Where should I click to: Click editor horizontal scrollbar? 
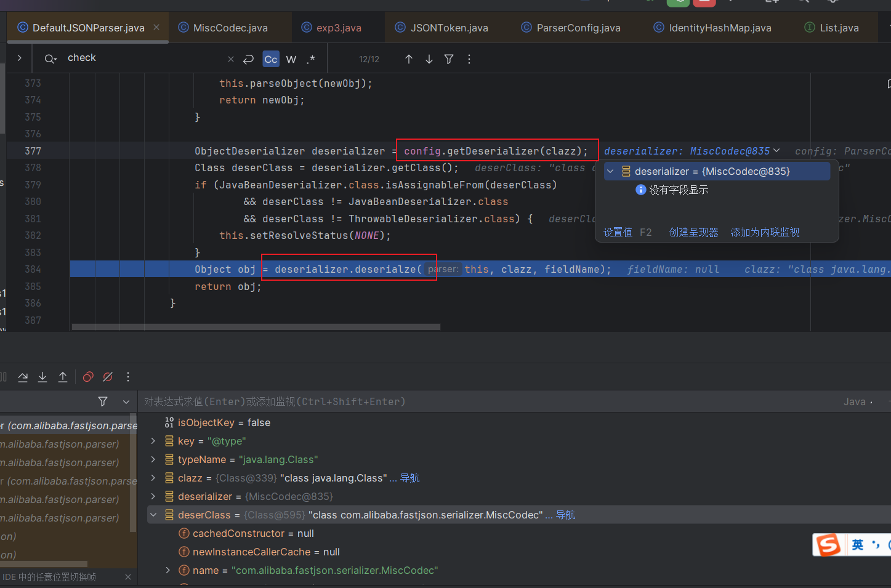[256, 327]
